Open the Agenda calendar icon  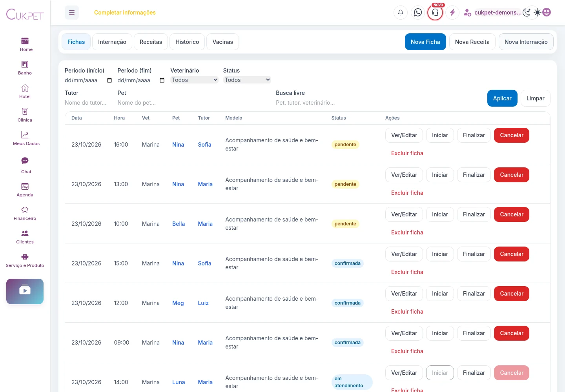25,186
